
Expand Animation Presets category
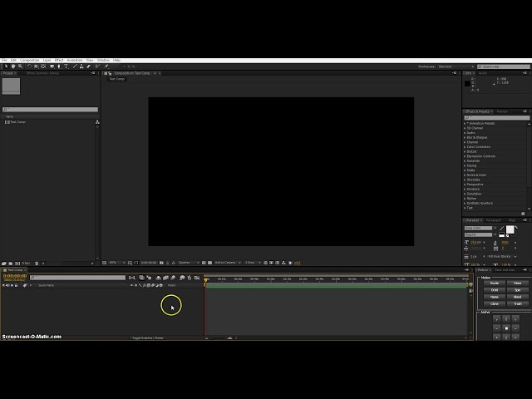point(465,124)
